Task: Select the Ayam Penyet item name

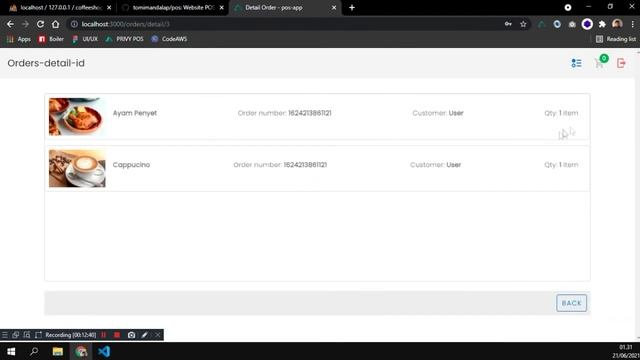Action: point(135,113)
